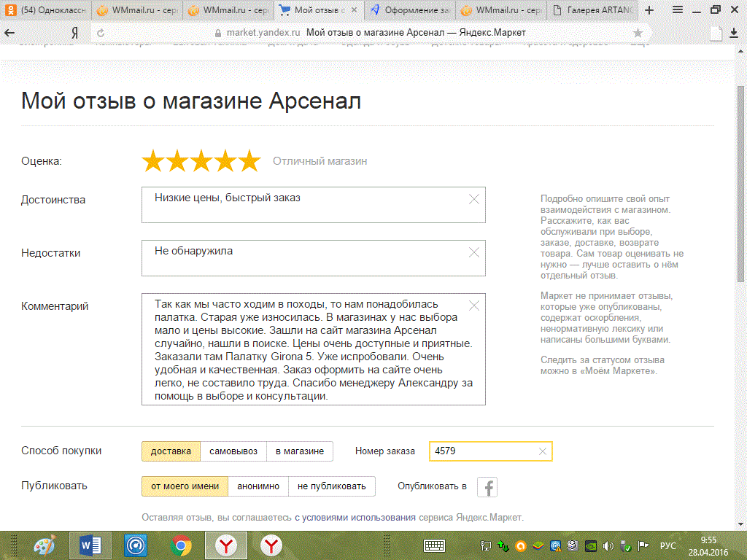Set rating to five stars

(x=249, y=160)
